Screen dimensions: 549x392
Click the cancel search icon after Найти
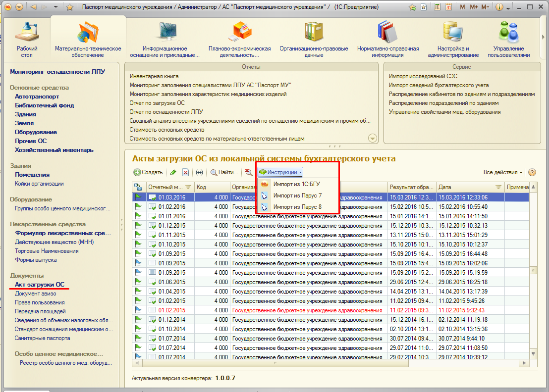(x=249, y=173)
